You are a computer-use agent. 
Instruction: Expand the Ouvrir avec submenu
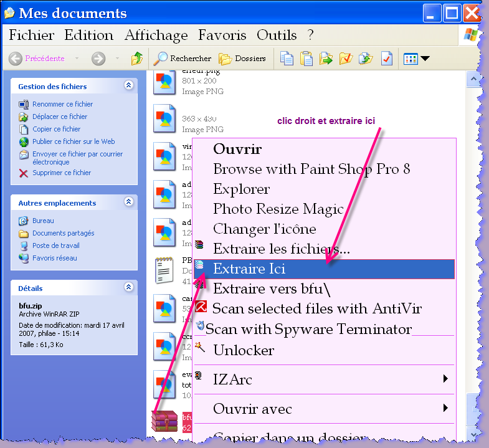tap(445, 409)
